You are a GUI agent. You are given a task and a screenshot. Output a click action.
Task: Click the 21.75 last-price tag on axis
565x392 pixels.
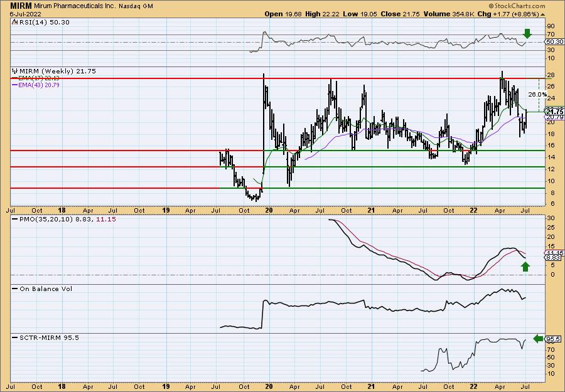(x=555, y=112)
